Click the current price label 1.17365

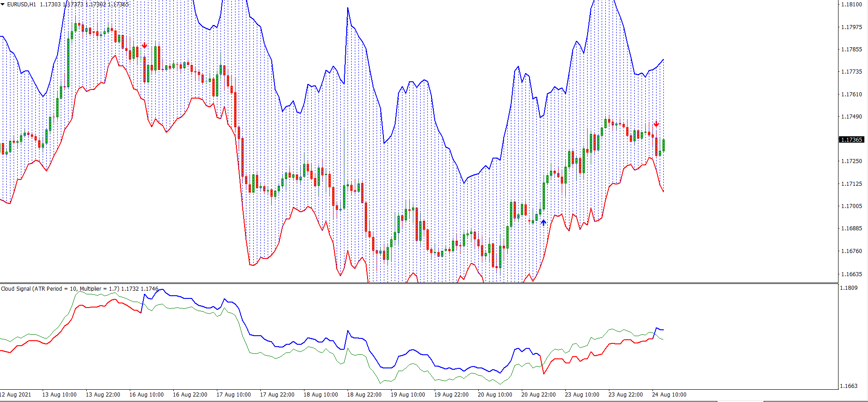click(x=851, y=139)
